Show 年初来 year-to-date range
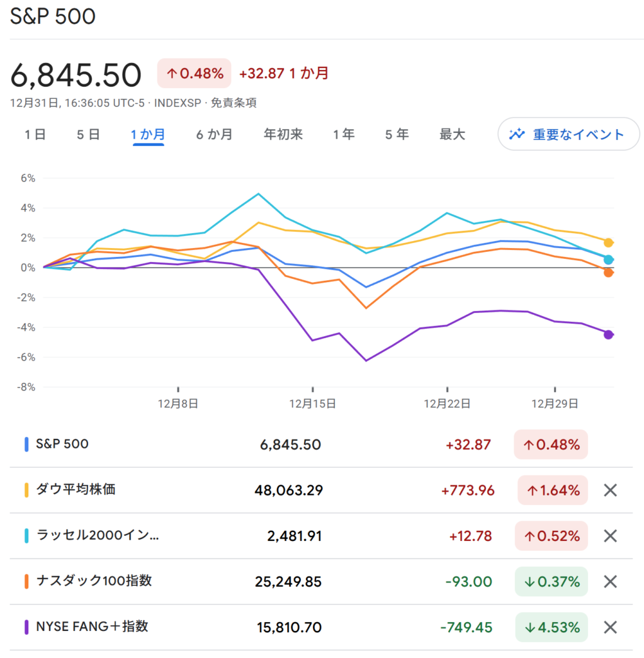644x658 pixels. tap(283, 135)
